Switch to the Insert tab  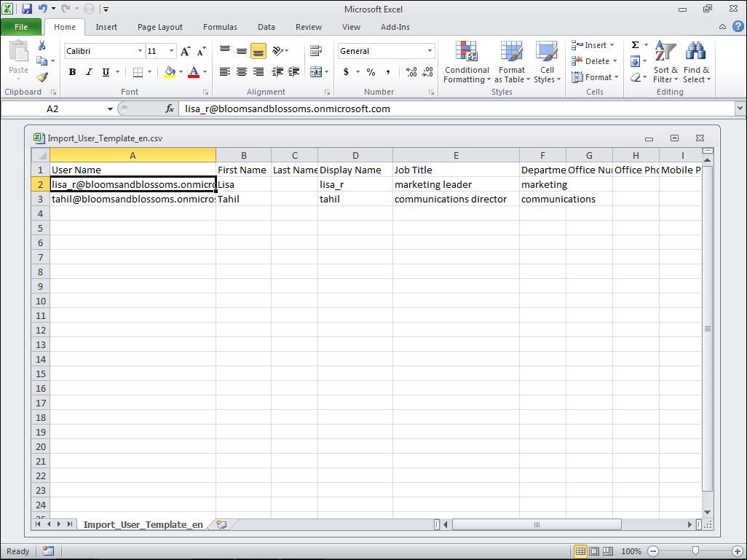point(106,27)
